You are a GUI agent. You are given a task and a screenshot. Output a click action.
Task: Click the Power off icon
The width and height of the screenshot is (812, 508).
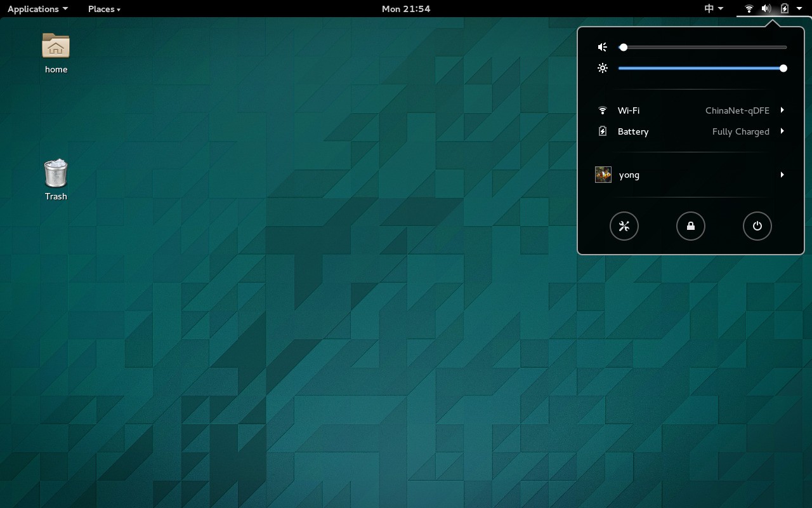[757, 226]
